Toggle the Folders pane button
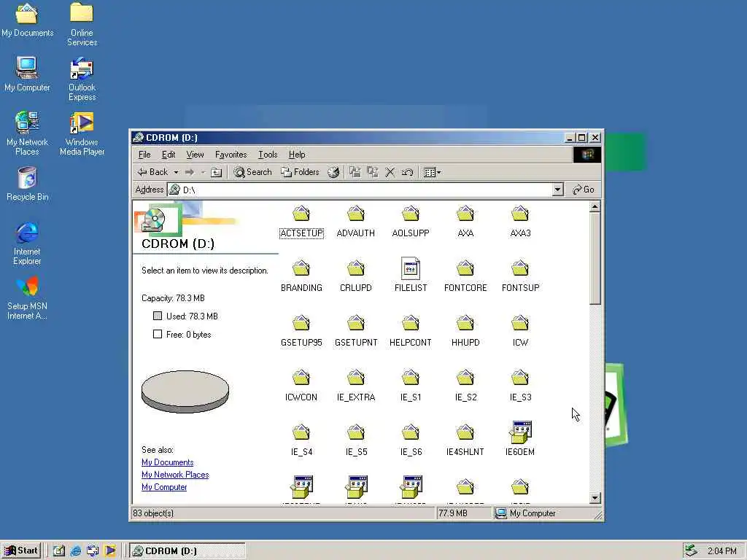This screenshot has height=560, width=747. pos(300,172)
